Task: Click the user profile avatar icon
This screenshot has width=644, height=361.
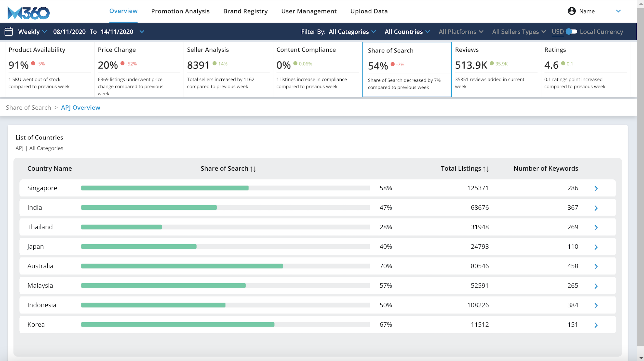Action: tap(572, 11)
